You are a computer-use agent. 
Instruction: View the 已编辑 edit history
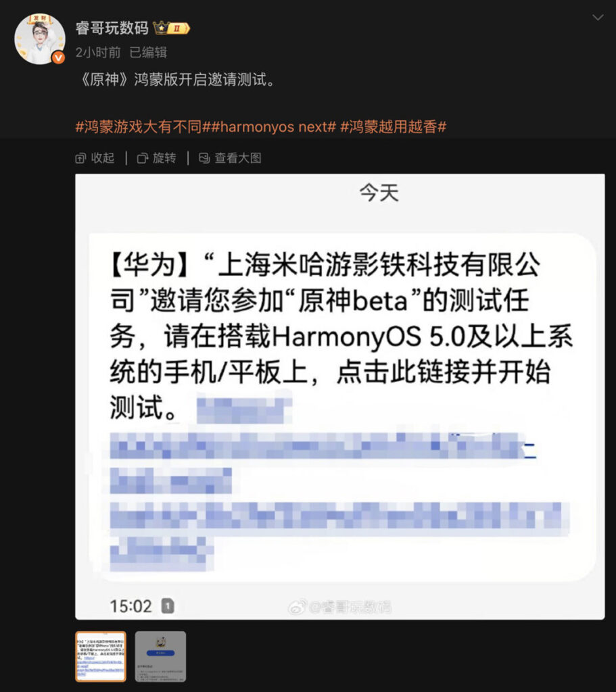point(148,53)
